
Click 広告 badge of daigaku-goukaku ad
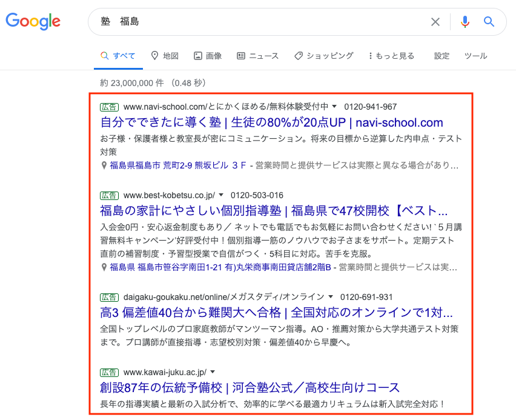[x=109, y=297]
